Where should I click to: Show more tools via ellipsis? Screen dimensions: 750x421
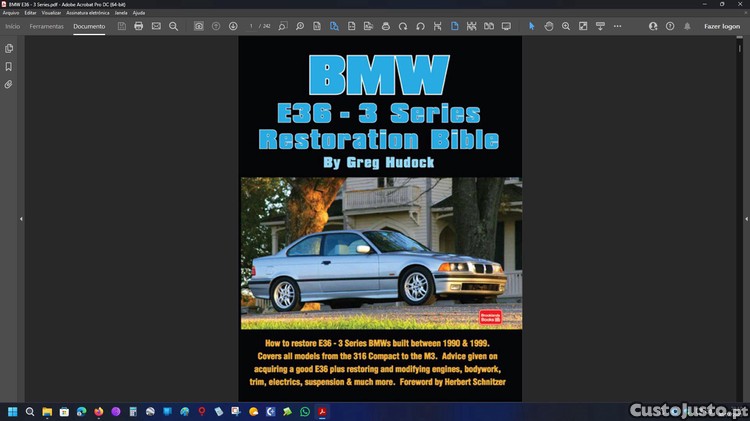tap(618, 26)
